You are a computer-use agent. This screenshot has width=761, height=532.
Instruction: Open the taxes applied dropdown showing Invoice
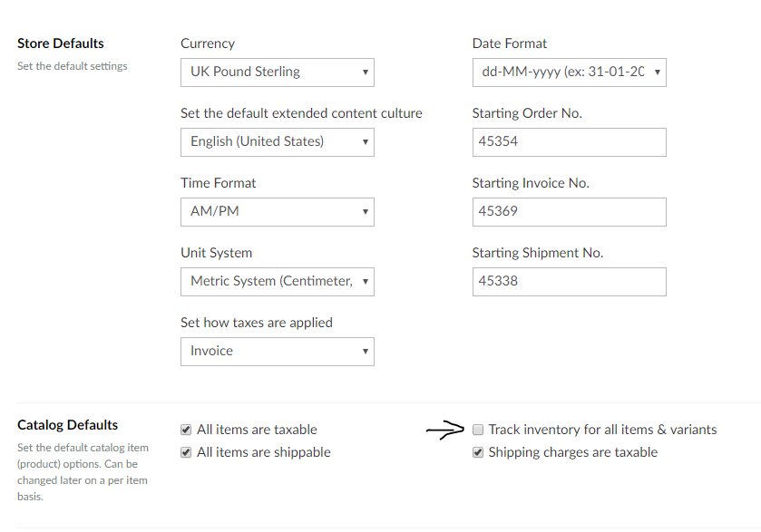click(278, 352)
